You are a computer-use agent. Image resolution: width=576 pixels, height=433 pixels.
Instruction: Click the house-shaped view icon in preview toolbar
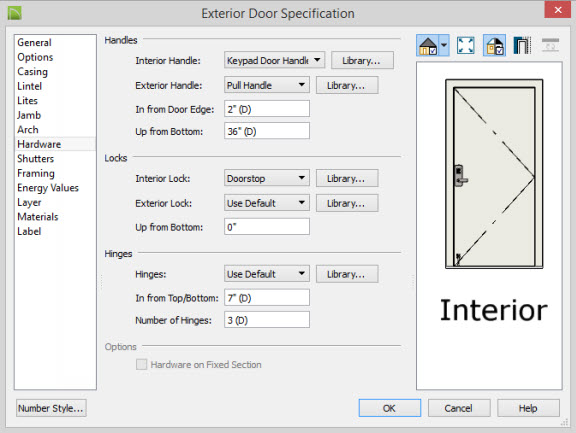point(428,46)
